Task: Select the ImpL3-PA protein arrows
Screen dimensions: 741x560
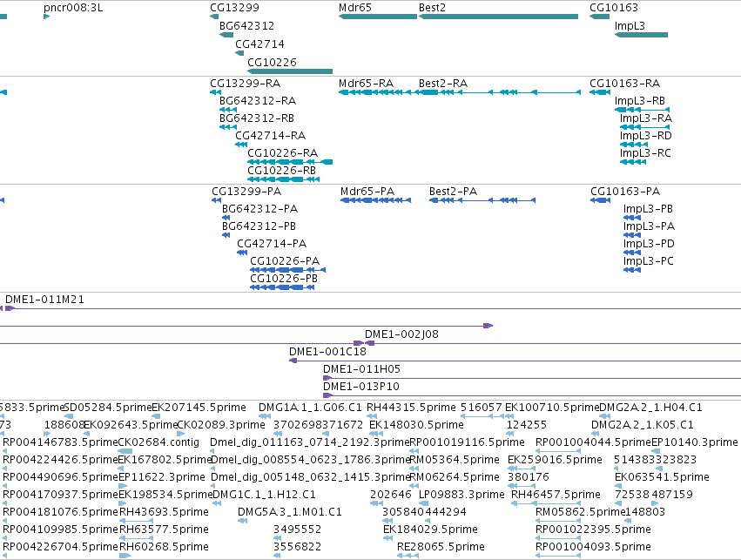Action: [x=632, y=235]
